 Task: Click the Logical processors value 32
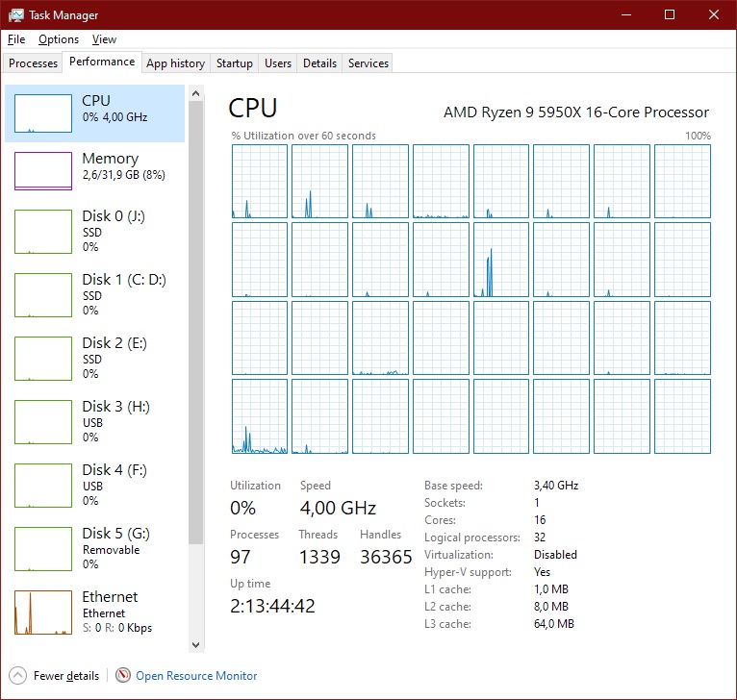coord(540,537)
